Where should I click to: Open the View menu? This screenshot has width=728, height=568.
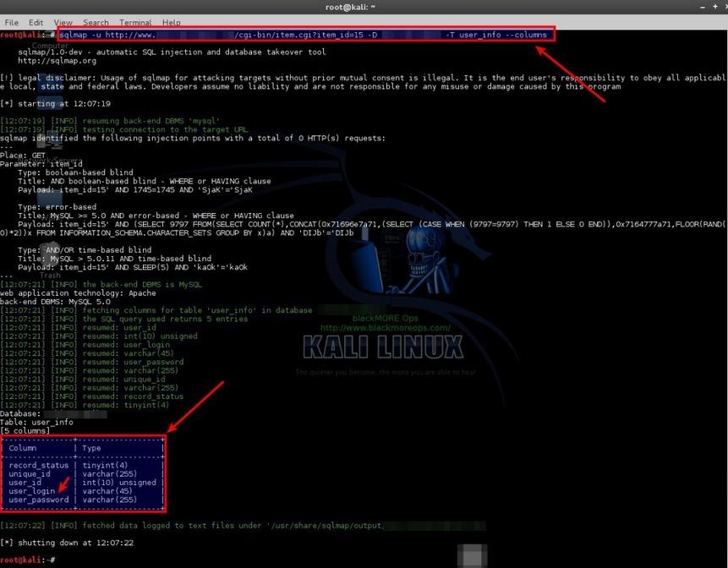pos(63,22)
